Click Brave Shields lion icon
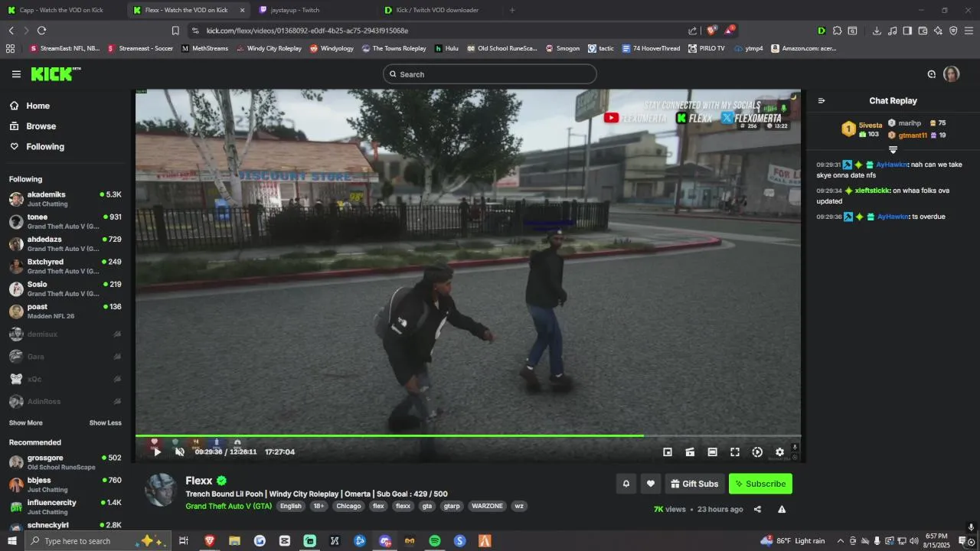980x551 pixels. point(711,31)
